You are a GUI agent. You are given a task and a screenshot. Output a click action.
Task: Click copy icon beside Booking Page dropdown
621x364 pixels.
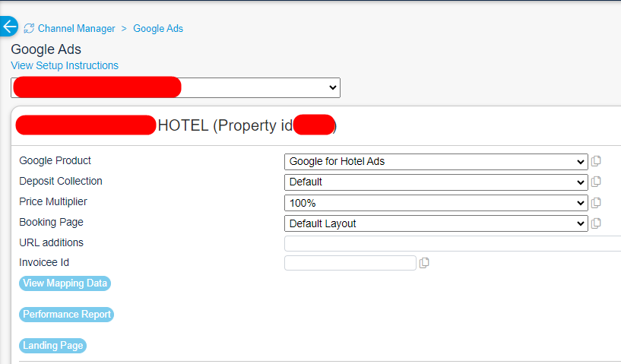[596, 223]
